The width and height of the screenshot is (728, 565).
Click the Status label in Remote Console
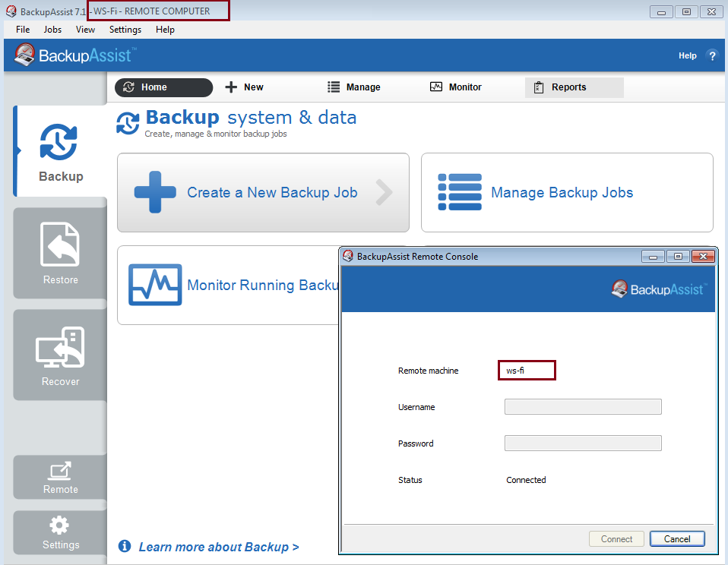(410, 480)
